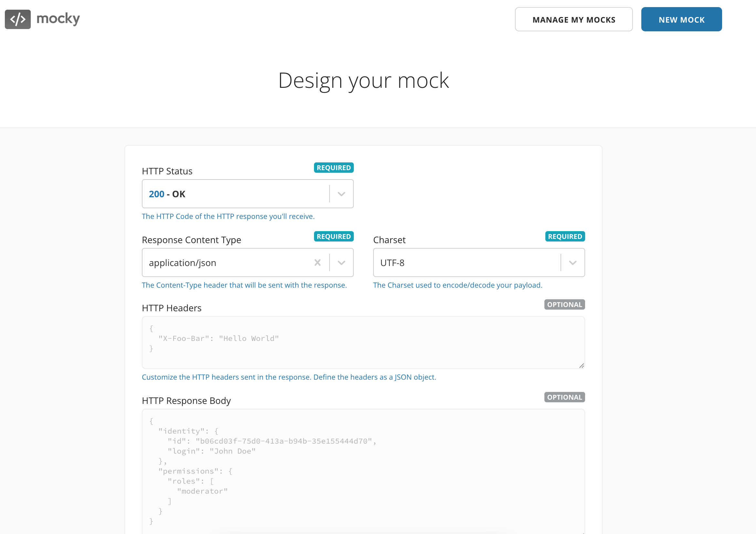The image size is (756, 534).
Task: Open Manage My Mocks page
Action: (573, 19)
